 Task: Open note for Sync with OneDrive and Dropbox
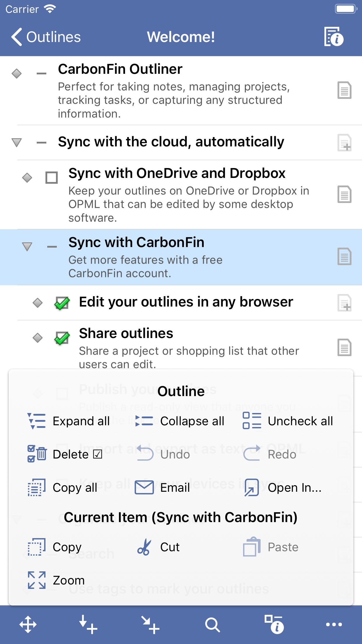344,194
